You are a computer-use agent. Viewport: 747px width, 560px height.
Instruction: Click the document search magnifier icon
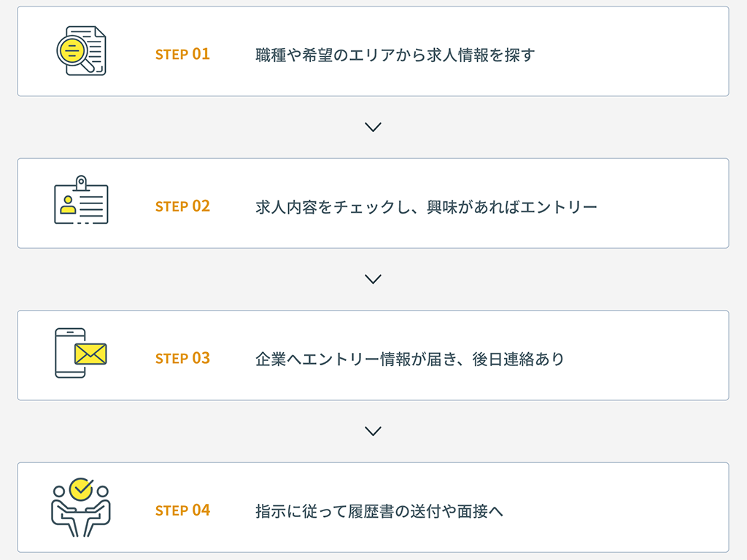tap(82, 51)
